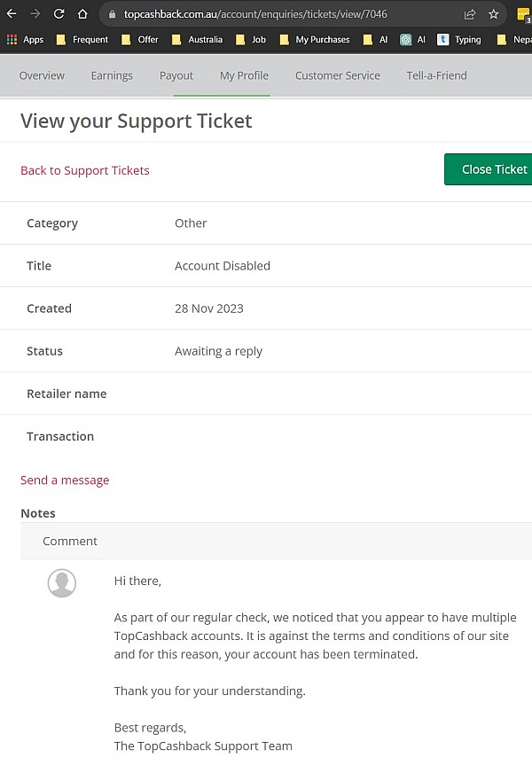Open the Overview tab

coord(42,75)
